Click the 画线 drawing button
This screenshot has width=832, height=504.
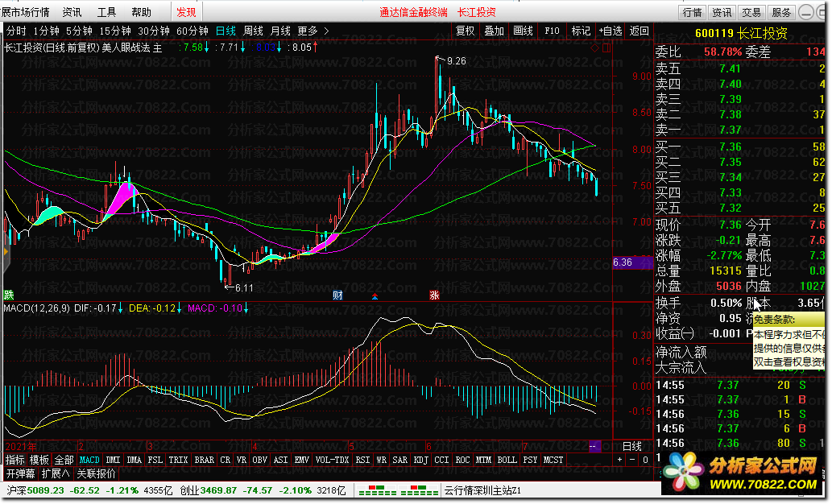coord(524,31)
